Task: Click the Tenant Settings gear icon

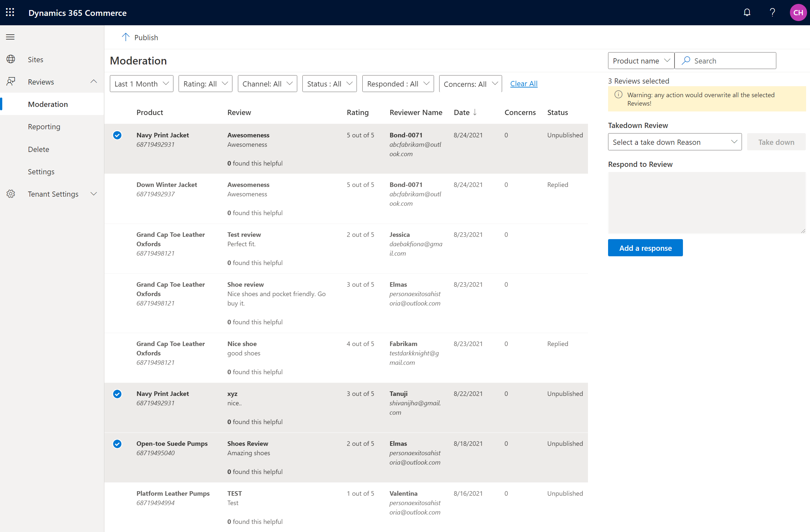Action: point(11,193)
